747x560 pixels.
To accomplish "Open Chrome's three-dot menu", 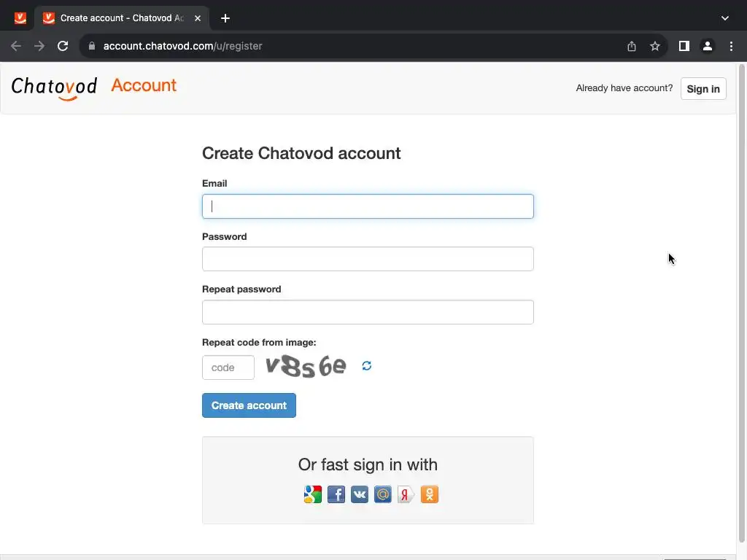I will [x=731, y=46].
